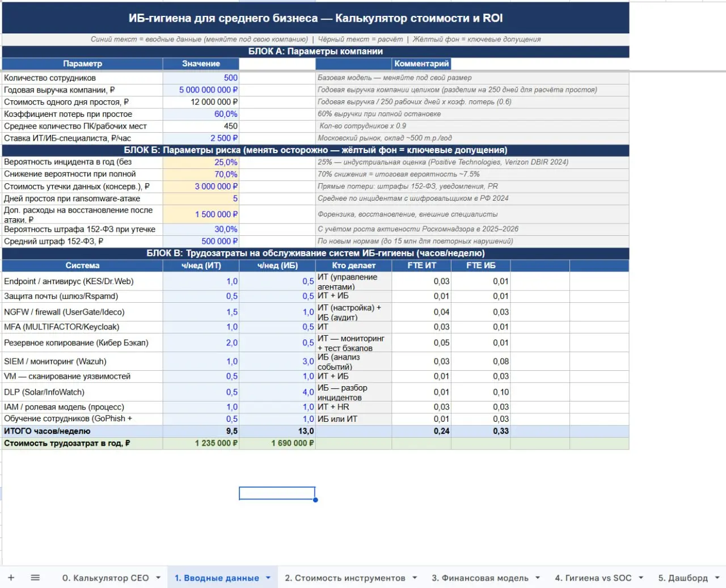
Task: Select the employee count cell with 500
Action: tap(201, 78)
